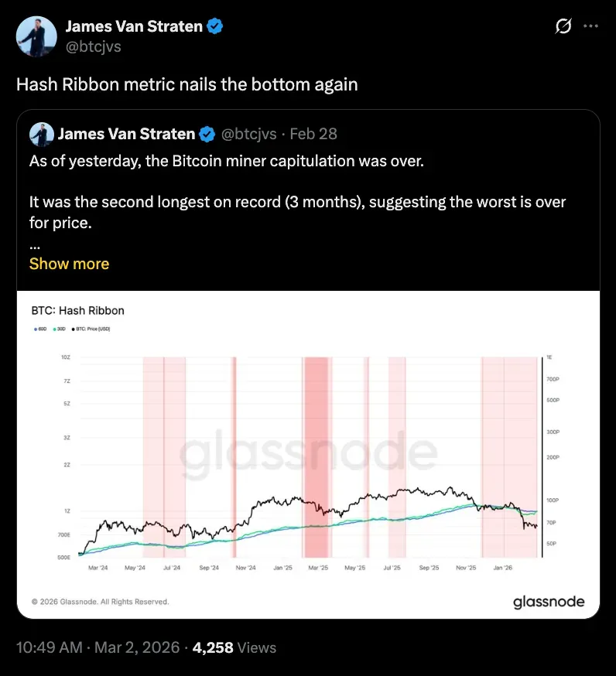Click @btcjvs handle in quoted tweet header

pyautogui.click(x=249, y=133)
